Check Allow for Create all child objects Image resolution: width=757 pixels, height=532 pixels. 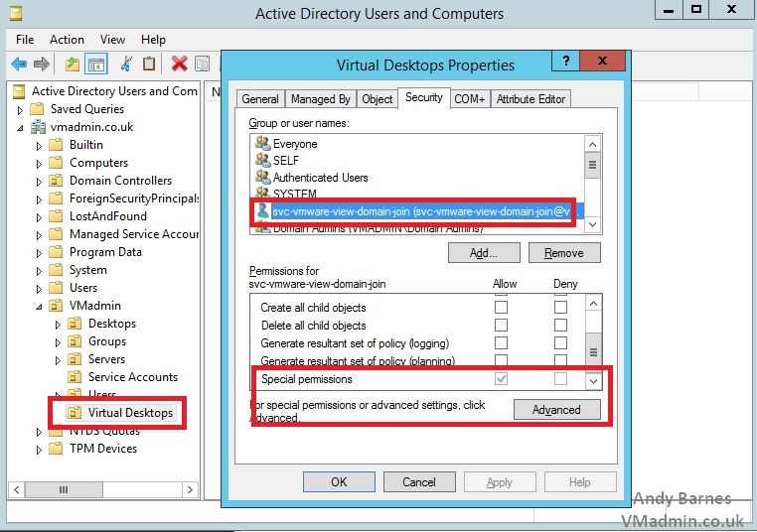point(501,308)
